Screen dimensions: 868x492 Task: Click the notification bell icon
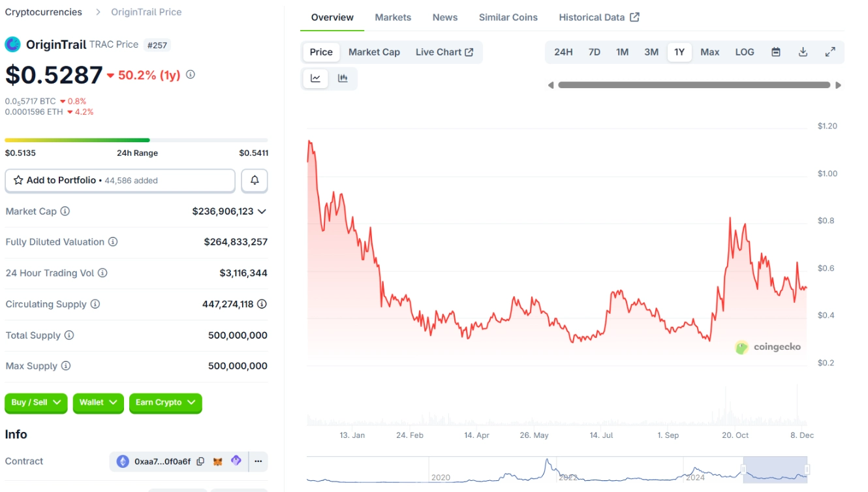pyautogui.click(x=255, y=181)
